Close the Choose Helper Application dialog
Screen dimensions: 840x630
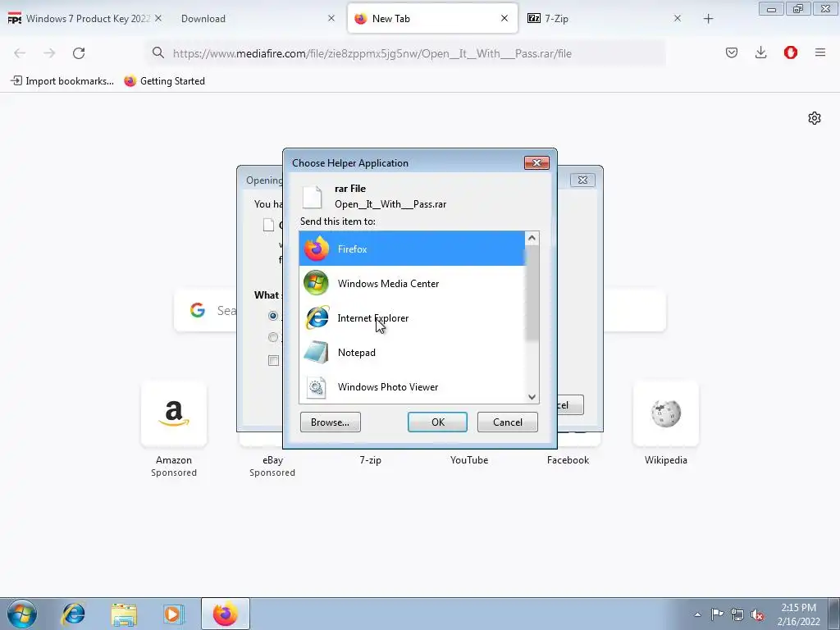536,163
